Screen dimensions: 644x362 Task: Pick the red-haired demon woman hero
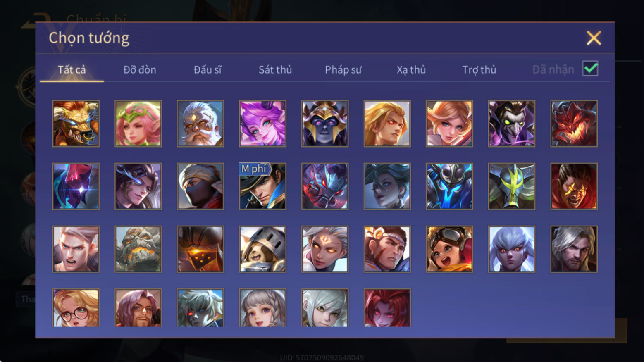coord(387,308)
